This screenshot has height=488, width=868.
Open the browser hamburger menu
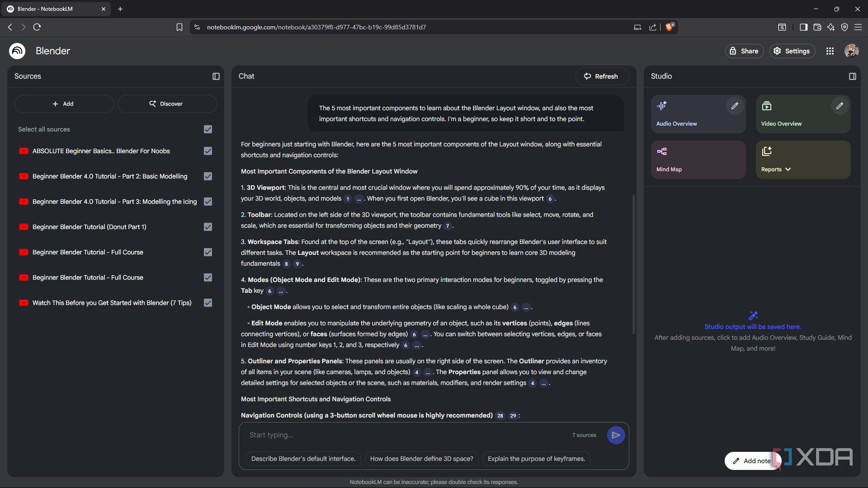(x=858, y=27)
